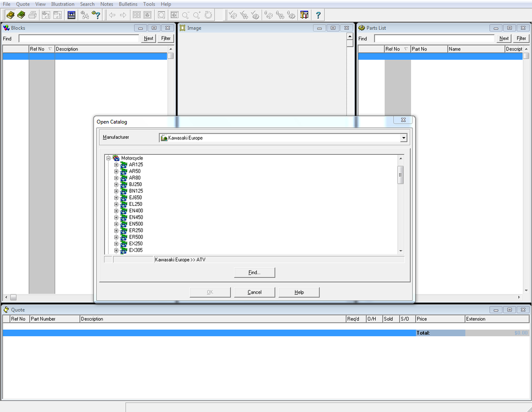
Task: Click the Kawasaki Europe manufacturer icon
Action: [164, 138]
